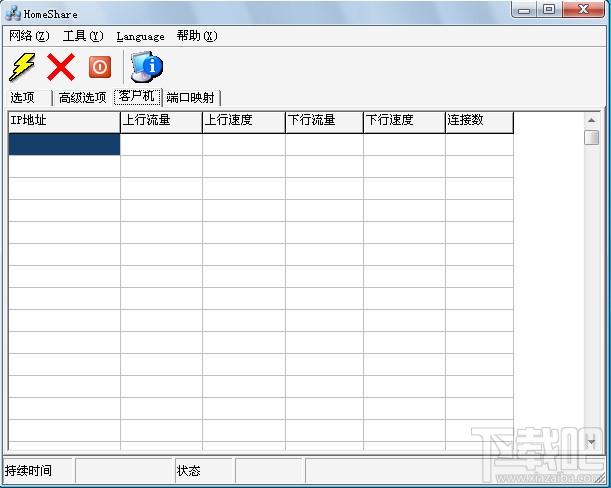Click the 下行速度 column header

coord(404,122)
